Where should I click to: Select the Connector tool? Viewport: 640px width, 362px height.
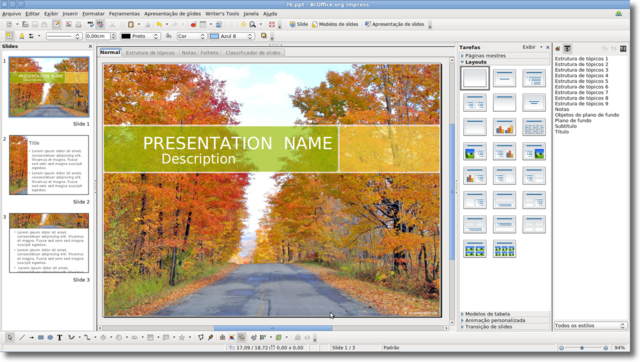[x=87, y=338]
